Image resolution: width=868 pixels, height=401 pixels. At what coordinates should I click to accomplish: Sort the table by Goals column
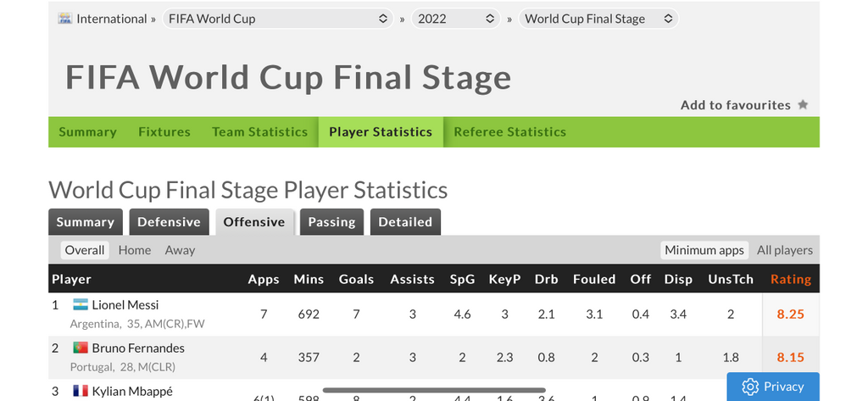[356, 279]
